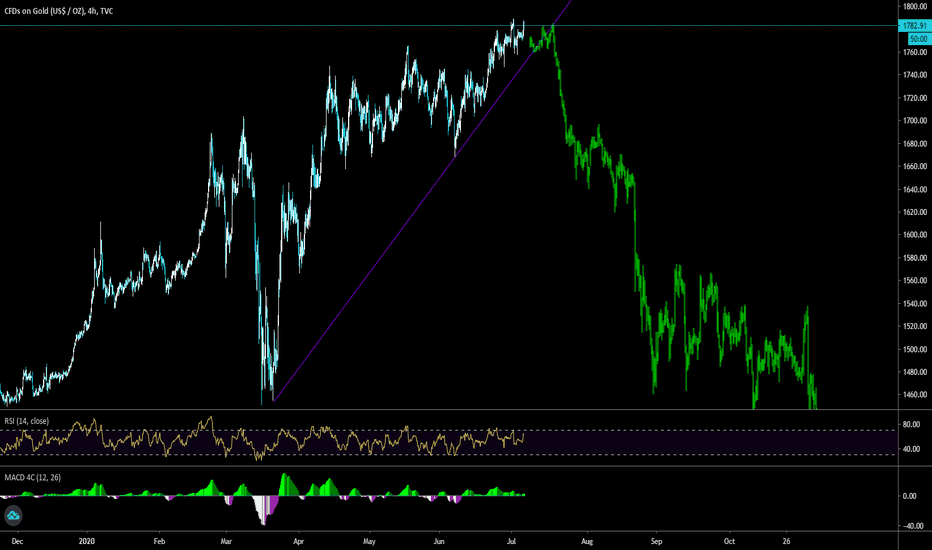The width and height of the screenshot is (932, 550).
Task: Click the 2020 label on time axis
Action: click(x=87, y=542)
